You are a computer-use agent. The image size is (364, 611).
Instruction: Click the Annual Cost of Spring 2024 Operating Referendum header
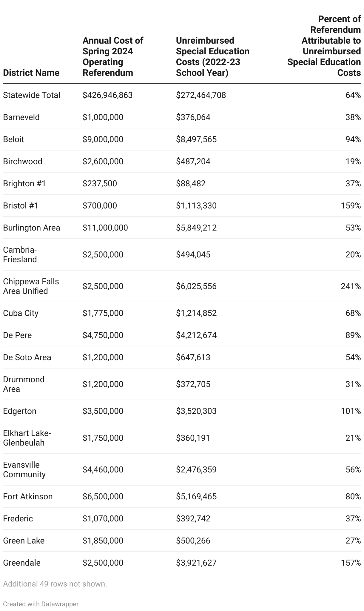[x=113, y=56]
